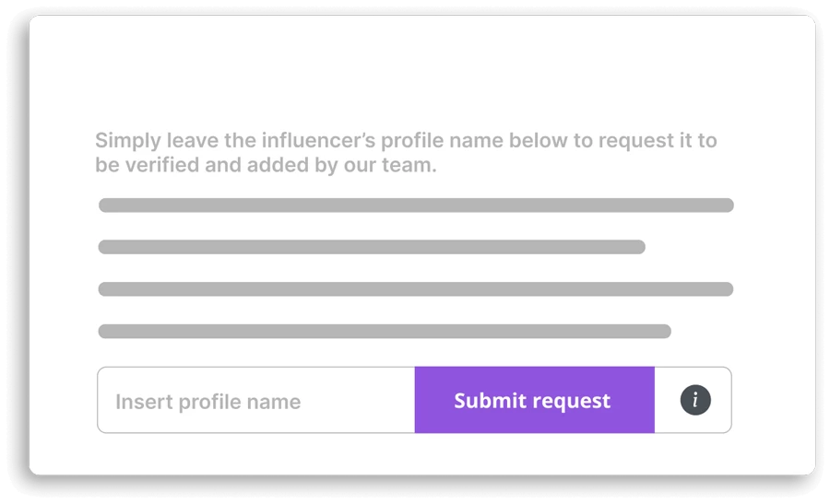Click the empty white space above the description
The width and height of the screenshot is (830, 504).
click(x=421, y=71)
